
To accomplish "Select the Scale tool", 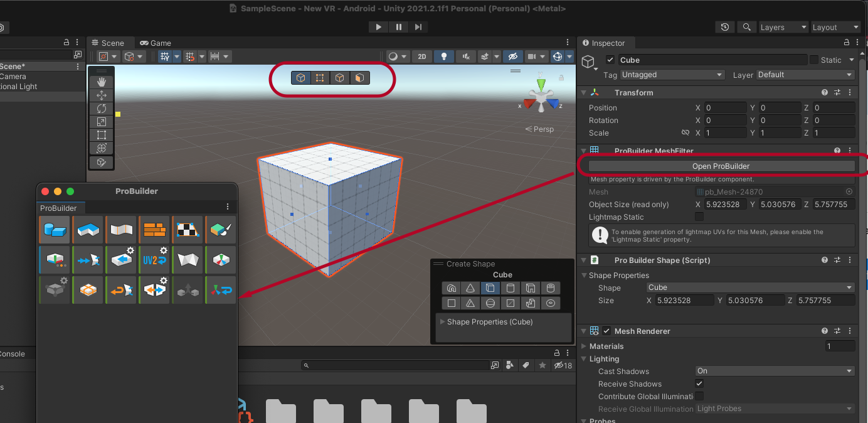I will (x=102, y=121).
